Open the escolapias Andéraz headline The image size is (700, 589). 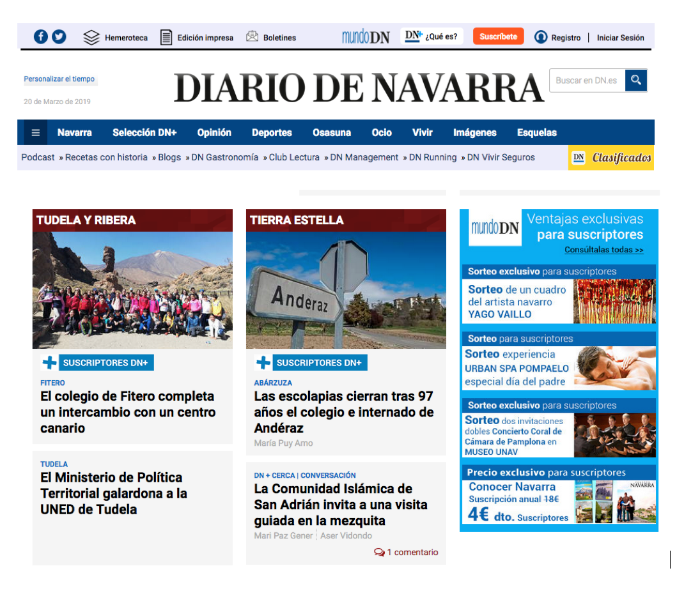344,412
